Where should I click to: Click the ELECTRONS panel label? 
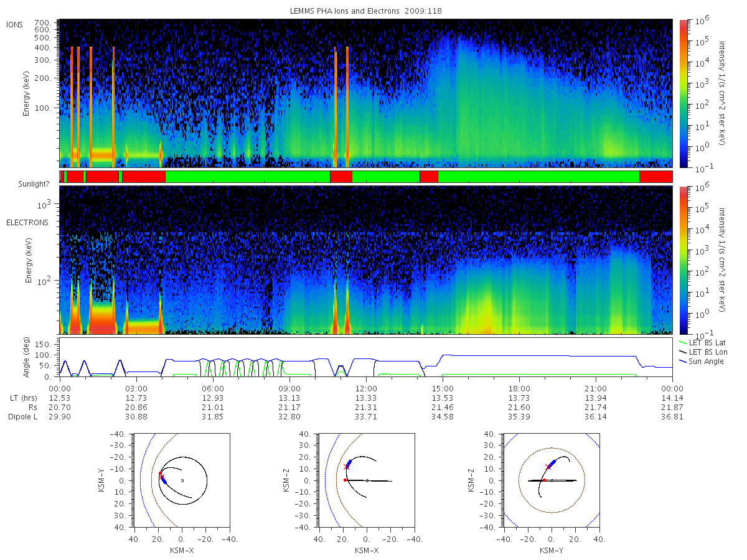(x=27, y=222)
